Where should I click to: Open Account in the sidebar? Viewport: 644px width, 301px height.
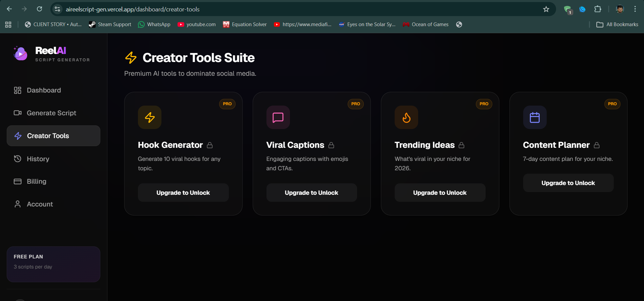(x=53, y=204)
